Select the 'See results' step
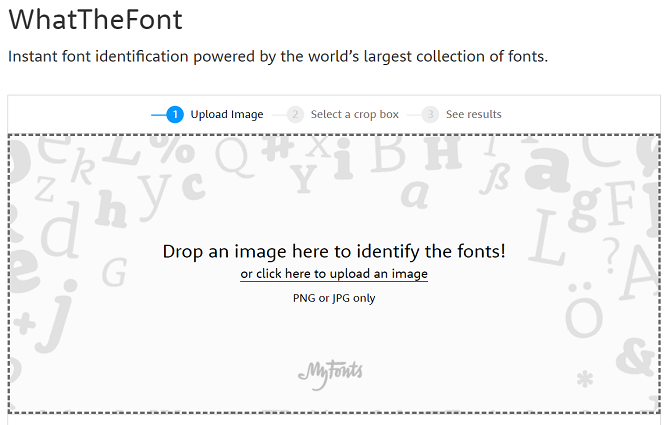Image resolution: width=670 pixels, height=425 pixels. click(473, 114)
